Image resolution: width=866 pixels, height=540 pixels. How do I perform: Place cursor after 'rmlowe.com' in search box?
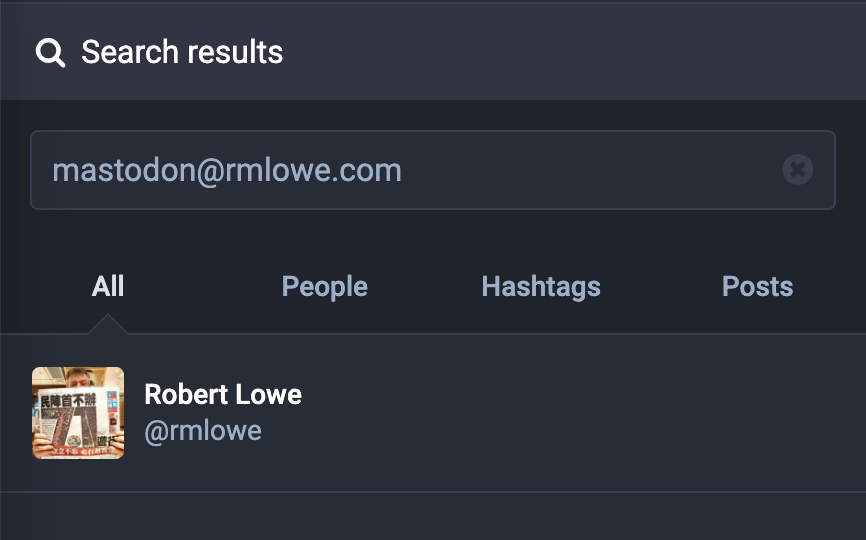(404, 170)
